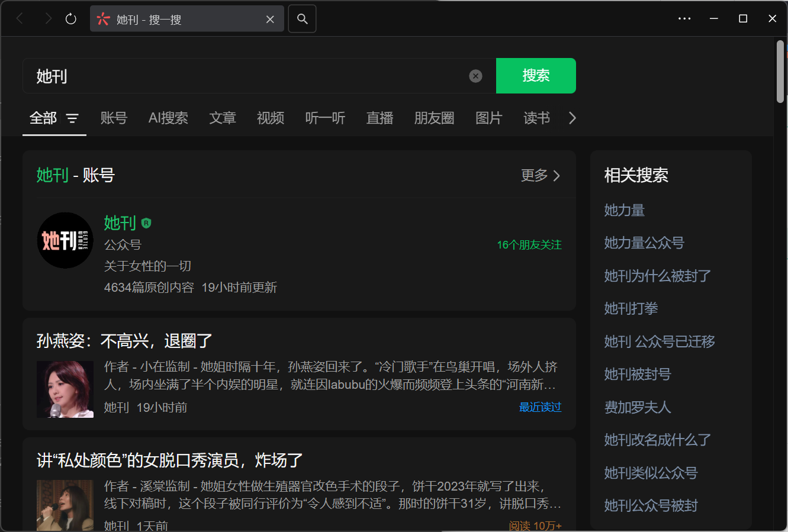The width and height of the screenshot is (788, 532).
Task: Click 阅读 10万+ label
Action: (535, 525)
